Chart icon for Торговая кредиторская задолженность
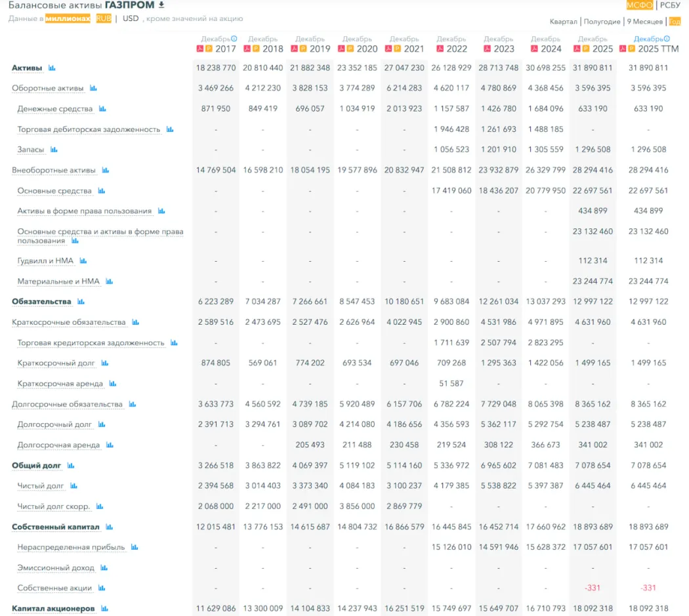This screenshot has width=689, height=616. point(174,342)
